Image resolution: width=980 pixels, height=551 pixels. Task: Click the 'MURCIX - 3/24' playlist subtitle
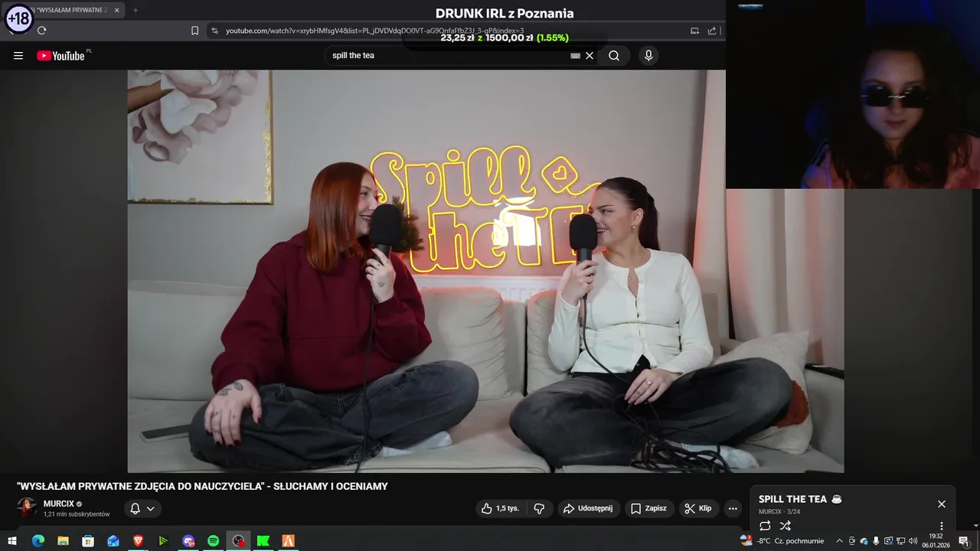coord(779,511)
